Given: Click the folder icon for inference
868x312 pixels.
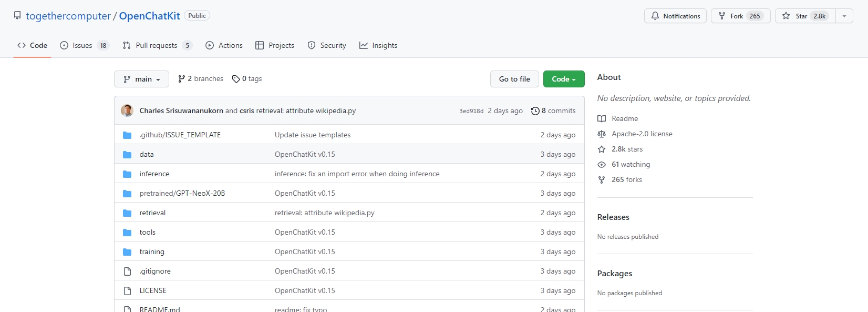Looking at the screenshot, I should coord(127,174).
